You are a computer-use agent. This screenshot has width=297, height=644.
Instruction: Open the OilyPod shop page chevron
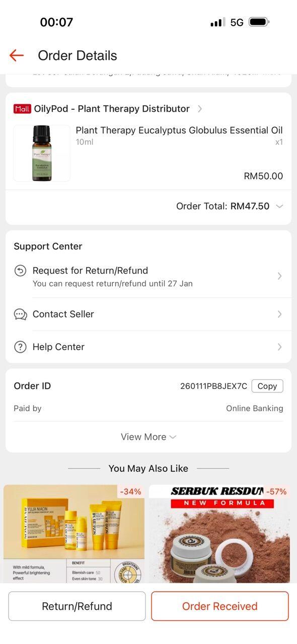tap(200, 109)
